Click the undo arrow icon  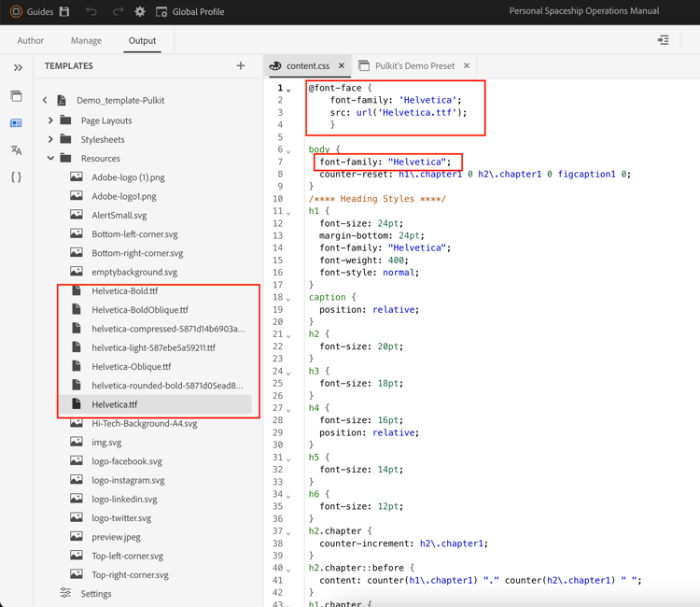click(91, 12)
